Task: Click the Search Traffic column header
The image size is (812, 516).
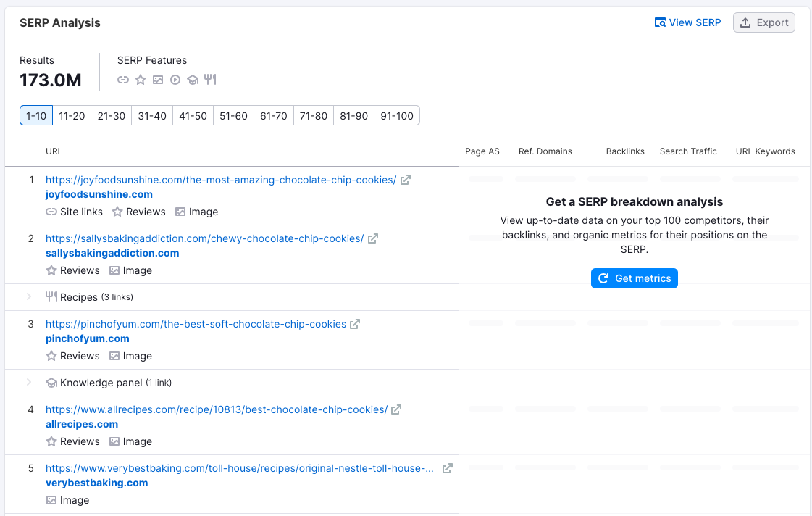Action: tap(688, 151)
